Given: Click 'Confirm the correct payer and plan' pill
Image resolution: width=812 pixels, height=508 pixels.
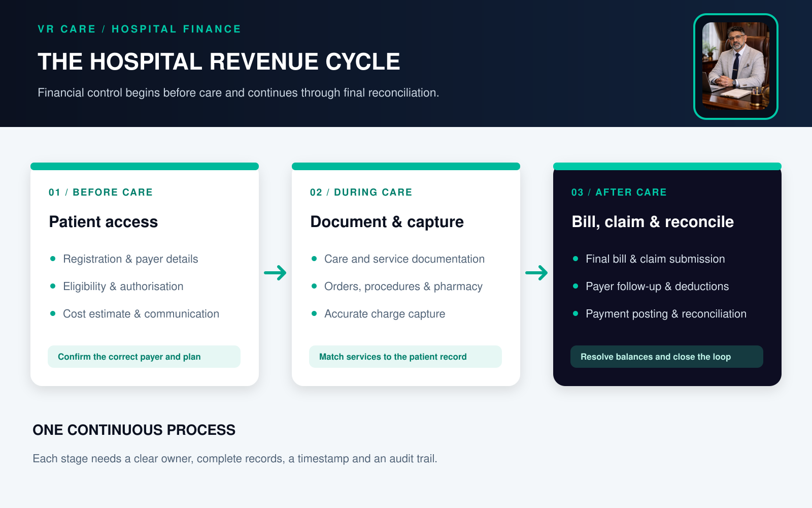Looking at the screenshot, I should tap(144, 357).
